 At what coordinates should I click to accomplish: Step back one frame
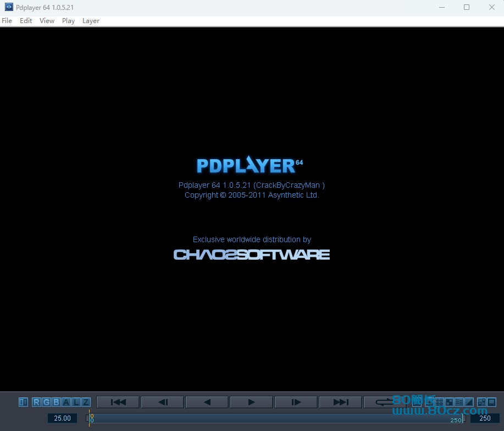click(x=163, y=402)
